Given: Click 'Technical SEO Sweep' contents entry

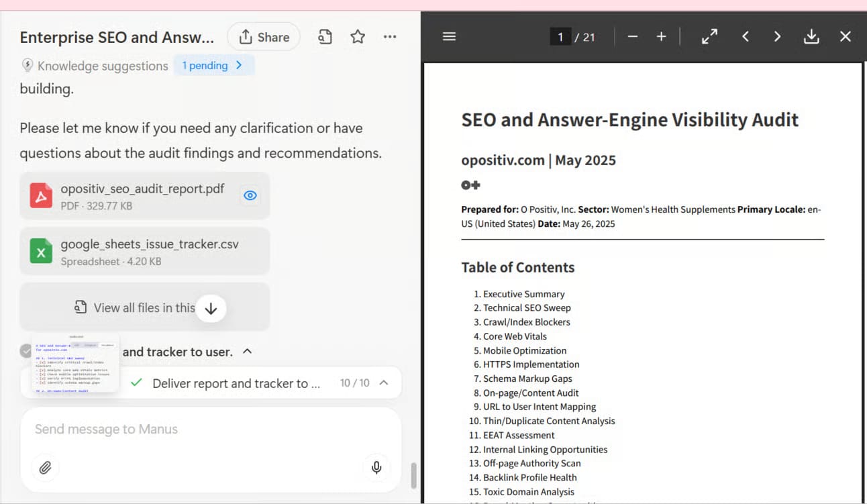Looking at the screenshot, I should (x=527, y=308).
